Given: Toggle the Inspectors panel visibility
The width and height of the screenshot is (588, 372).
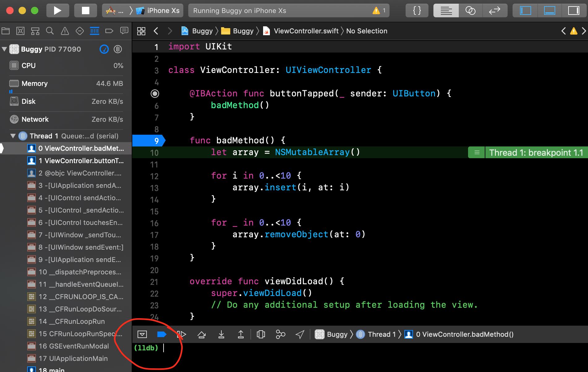Looking at the screenshot, I should (x=574, y=11).
